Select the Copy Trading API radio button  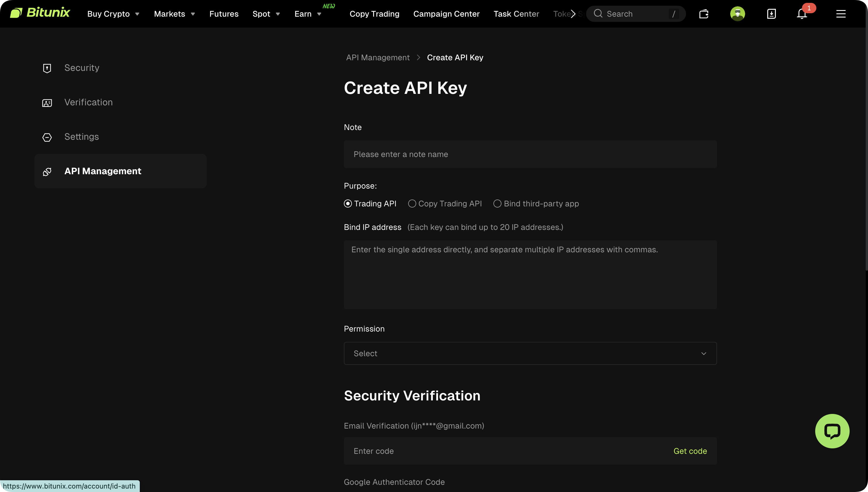(412, 204)
